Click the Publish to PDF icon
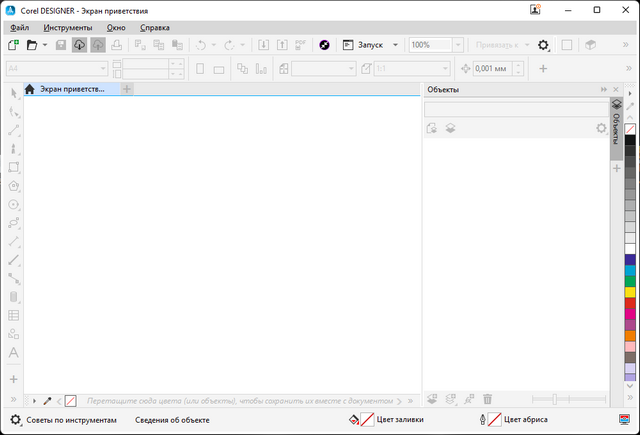The height and width of the screenshot is (435, 640). click(300, 45)
